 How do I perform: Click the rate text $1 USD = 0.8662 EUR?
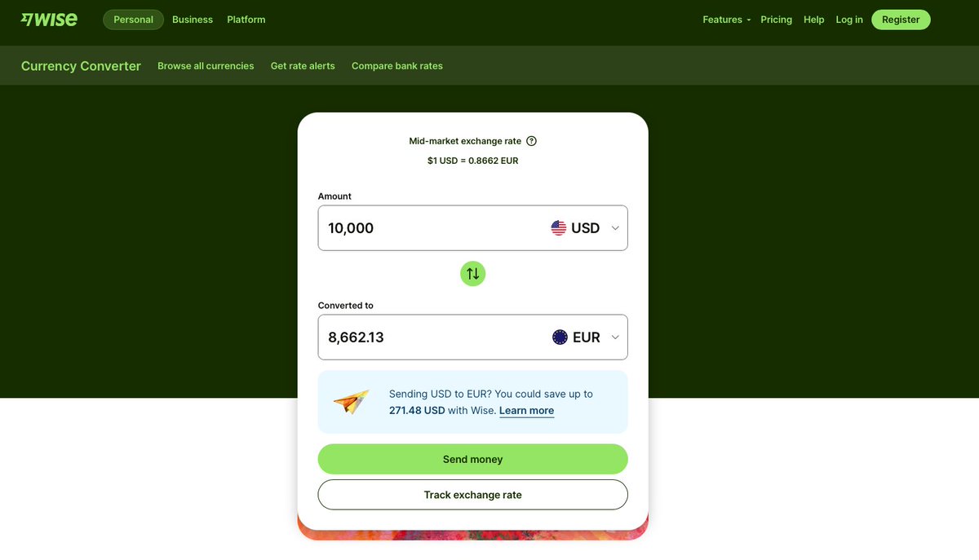(x=472, y=161)
